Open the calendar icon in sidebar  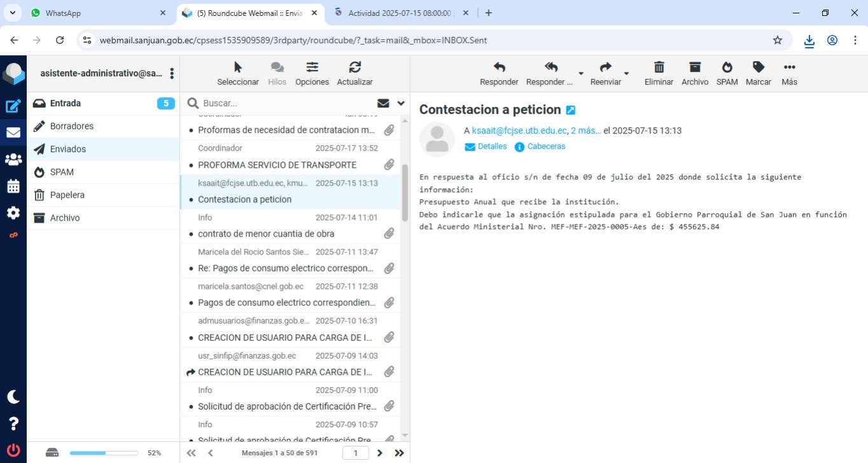[13, 186]
